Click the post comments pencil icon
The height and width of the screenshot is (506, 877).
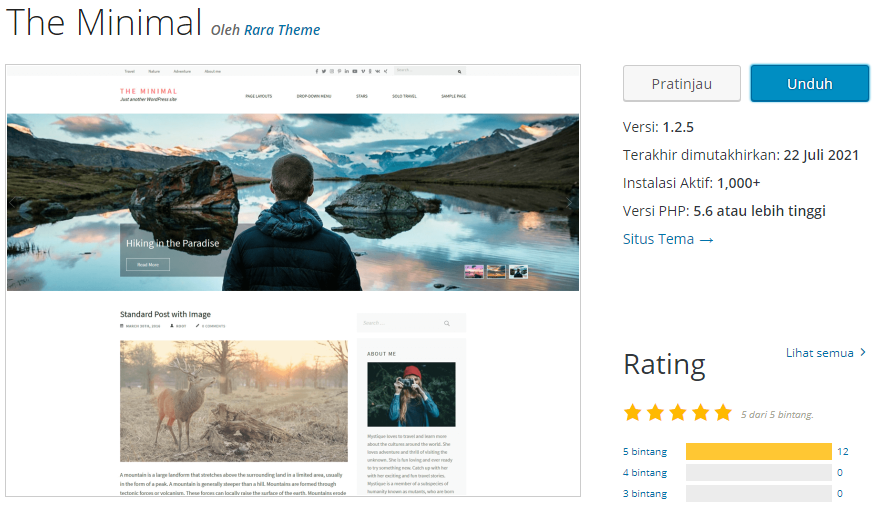tap(197, 326)
